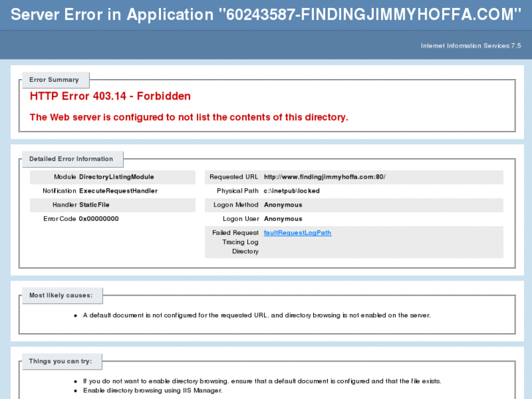The image size is (532, 399).
Task: Click the Failed Request Tracing Log label
Action: (235, 242)
